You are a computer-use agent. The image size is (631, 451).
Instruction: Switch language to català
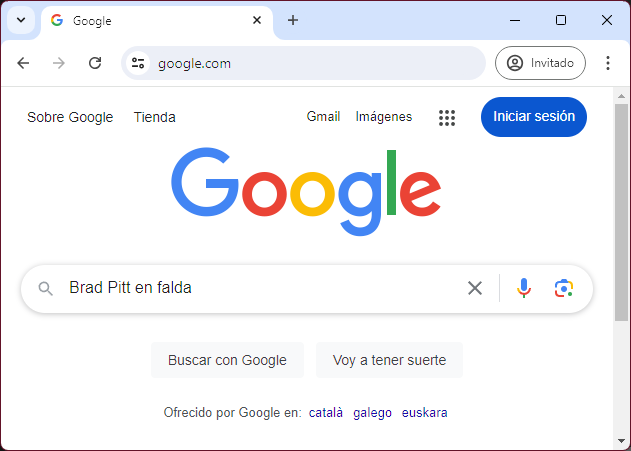326,412
